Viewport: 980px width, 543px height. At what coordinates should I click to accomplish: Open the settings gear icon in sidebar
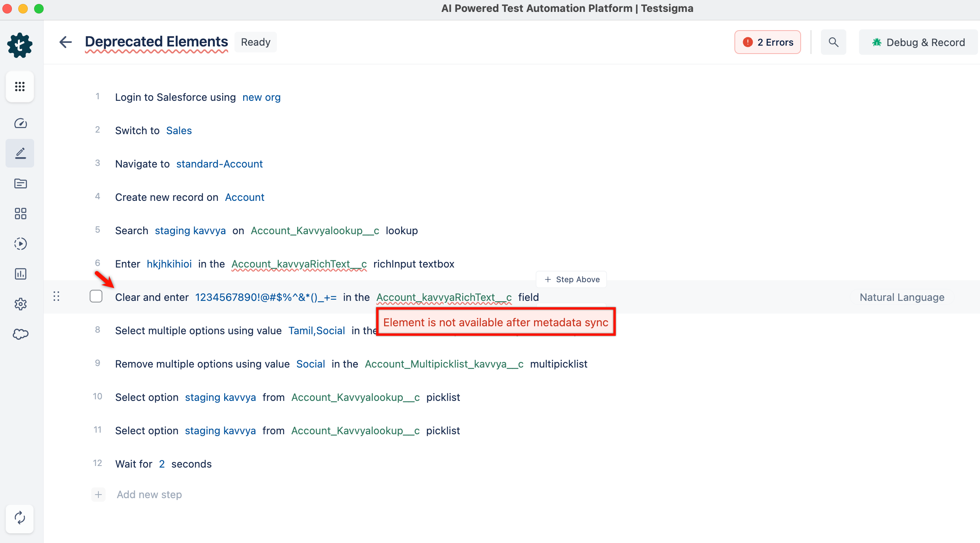20,304
